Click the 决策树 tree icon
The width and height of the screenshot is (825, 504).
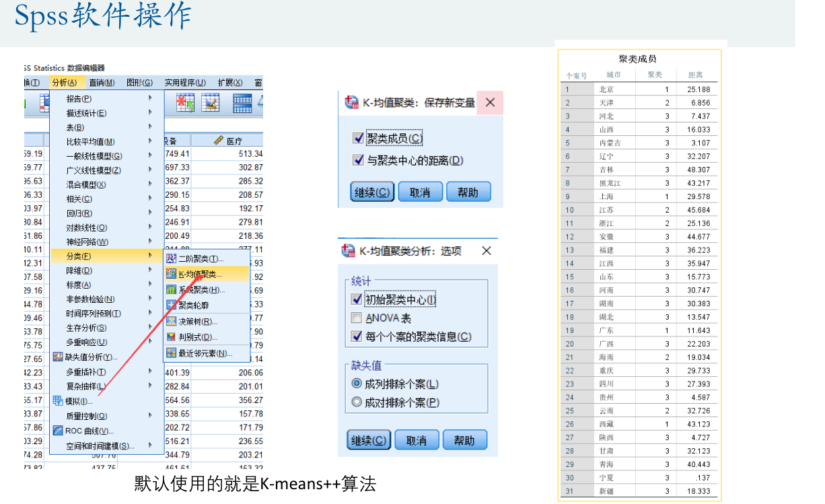pyautogui.click(x=171, y=322)
